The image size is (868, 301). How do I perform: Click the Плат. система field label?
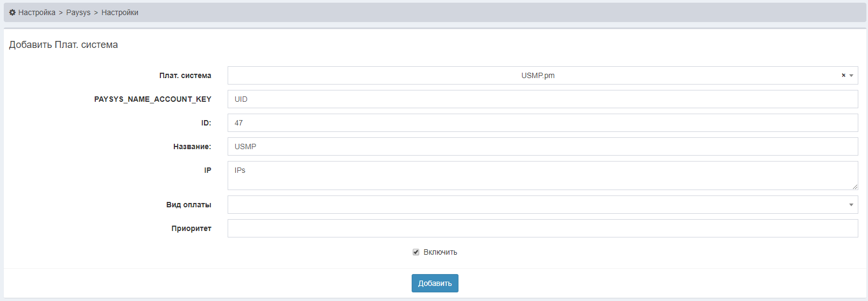pos(185,75)
